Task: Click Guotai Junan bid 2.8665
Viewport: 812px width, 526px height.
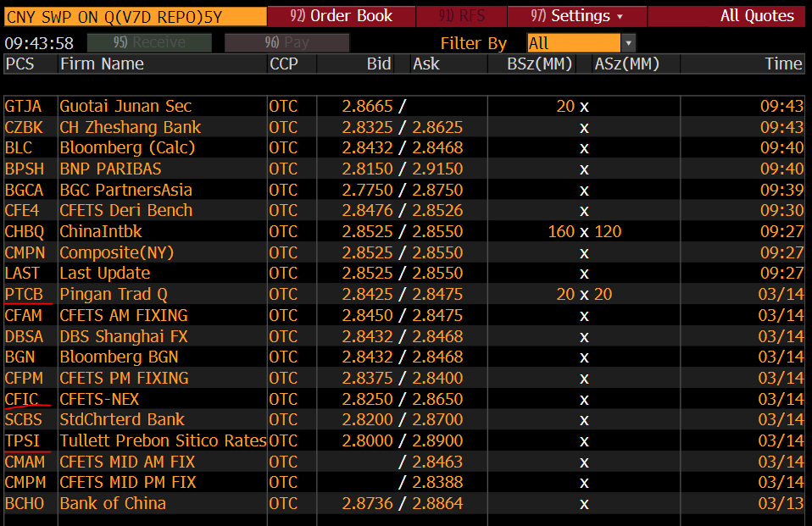Action: coord(367,106)
